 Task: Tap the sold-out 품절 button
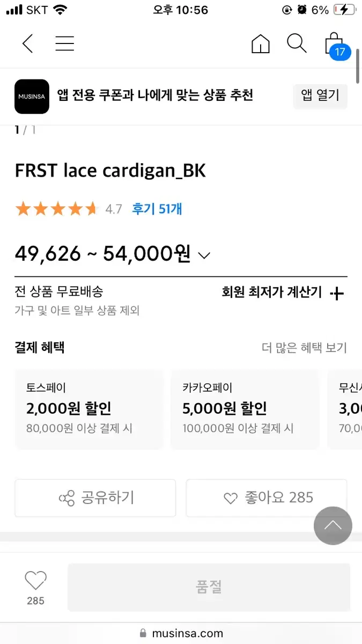tap(209, 587)
